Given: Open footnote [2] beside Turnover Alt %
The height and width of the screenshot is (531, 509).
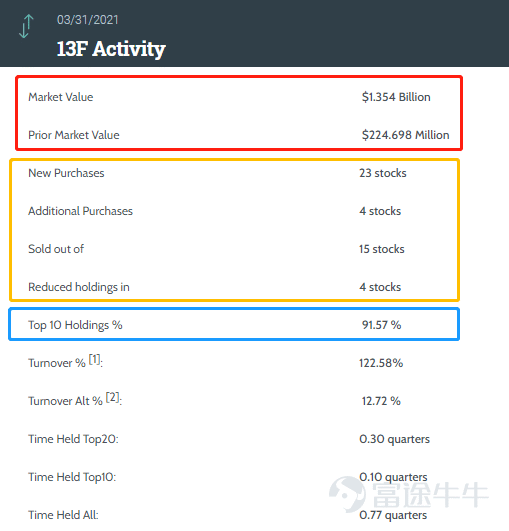Looking at the screenshot, I should (x=113, y=397).
